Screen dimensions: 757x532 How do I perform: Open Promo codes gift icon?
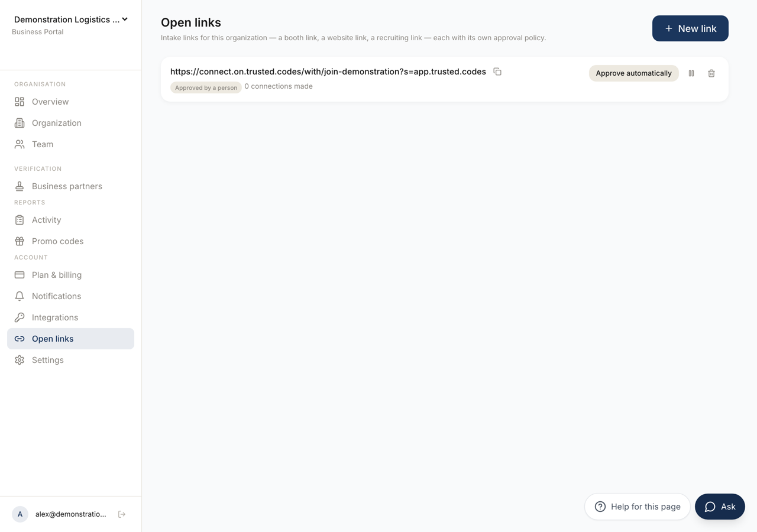click(x=20, y=241)
